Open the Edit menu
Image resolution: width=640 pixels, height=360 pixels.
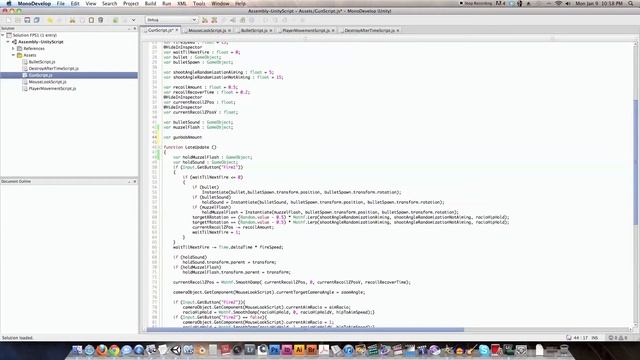pos(75,3)
